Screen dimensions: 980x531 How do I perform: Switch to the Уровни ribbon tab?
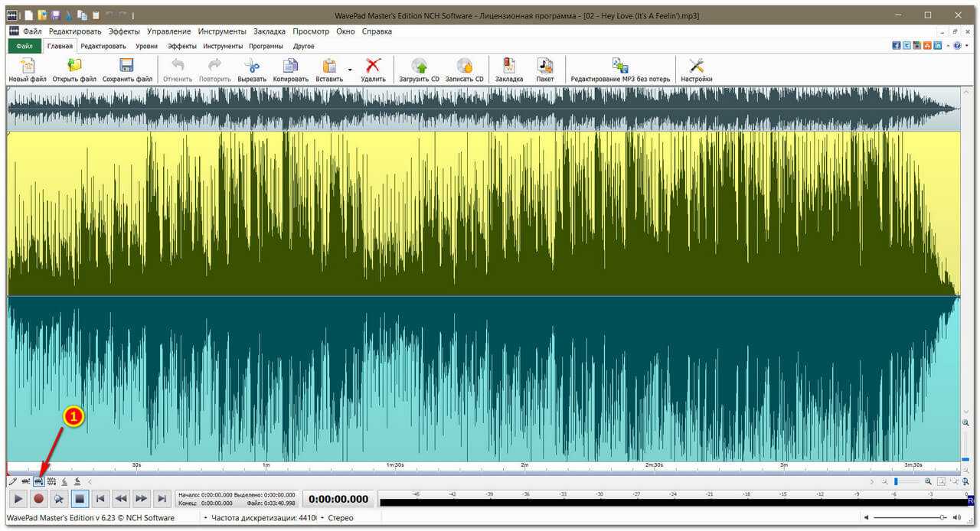point(146,46)
